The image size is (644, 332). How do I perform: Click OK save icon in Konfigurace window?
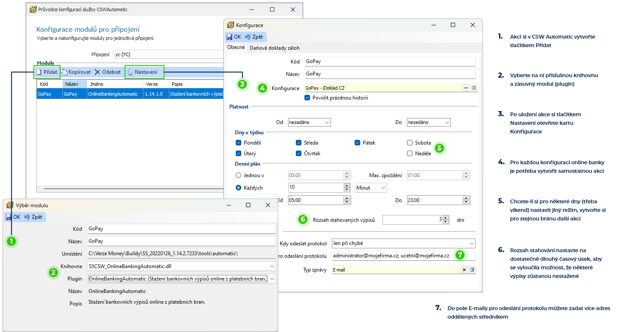[229, 37]
